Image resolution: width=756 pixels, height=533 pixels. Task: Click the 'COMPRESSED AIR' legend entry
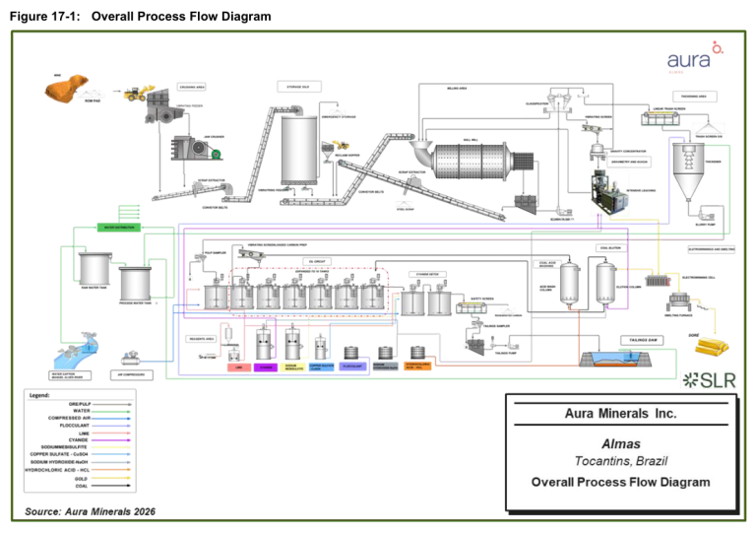pos(90,418)
